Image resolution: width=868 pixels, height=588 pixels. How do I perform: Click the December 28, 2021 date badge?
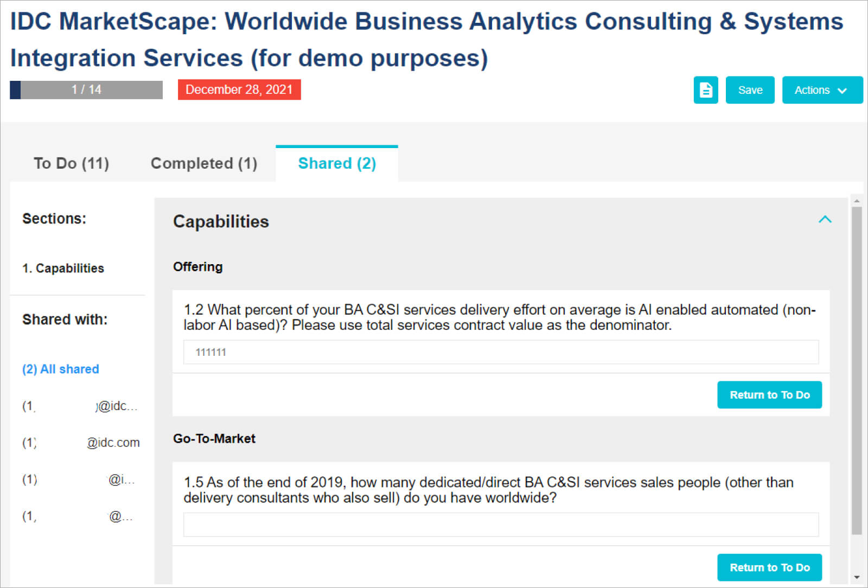[x=239, y=90]
